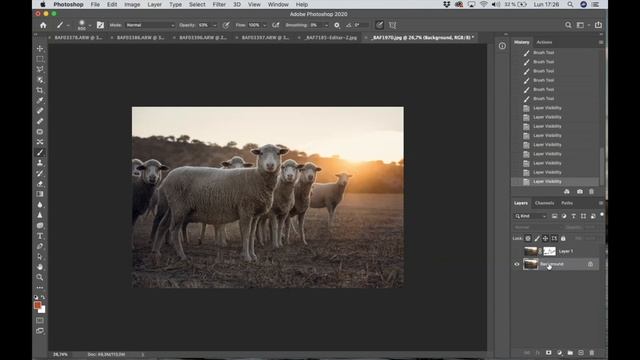Open the Edit Toolbar three-dots button
640x360 pixels.
click(40, 288)
